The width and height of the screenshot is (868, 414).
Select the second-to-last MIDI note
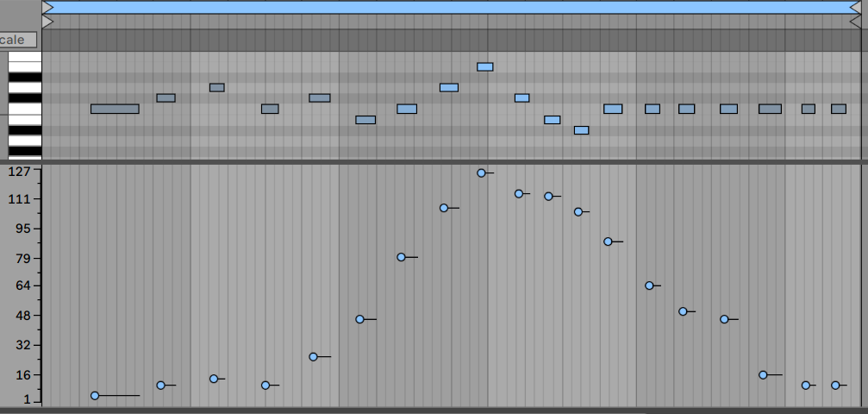click(x=809, y=110)
